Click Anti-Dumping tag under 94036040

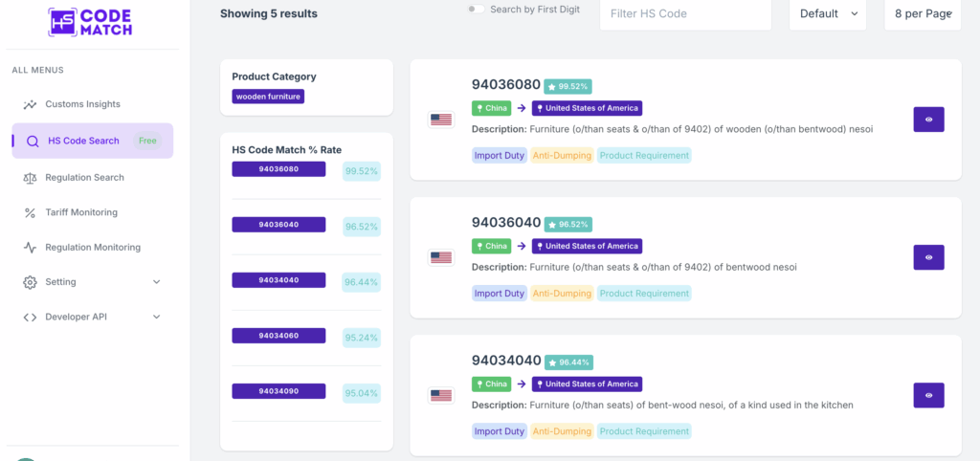point(562,294)
